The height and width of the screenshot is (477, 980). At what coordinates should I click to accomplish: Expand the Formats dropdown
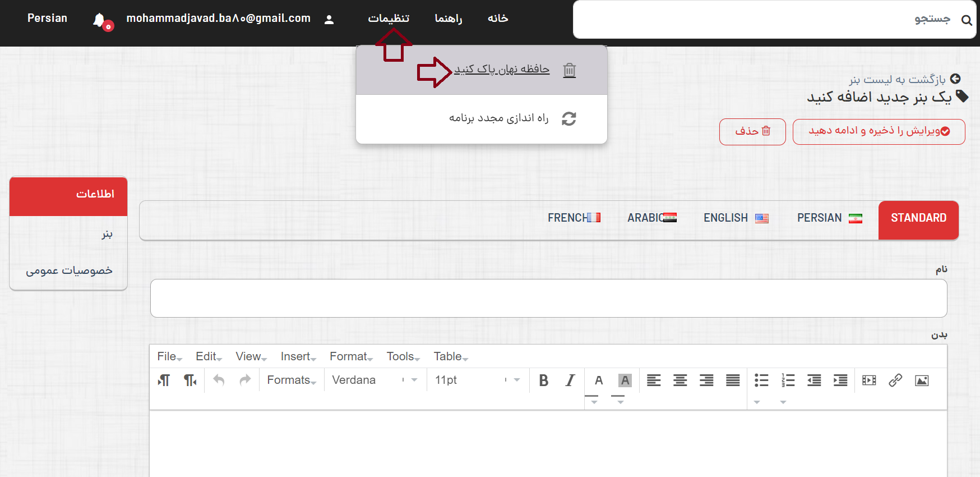pos(292,380)
